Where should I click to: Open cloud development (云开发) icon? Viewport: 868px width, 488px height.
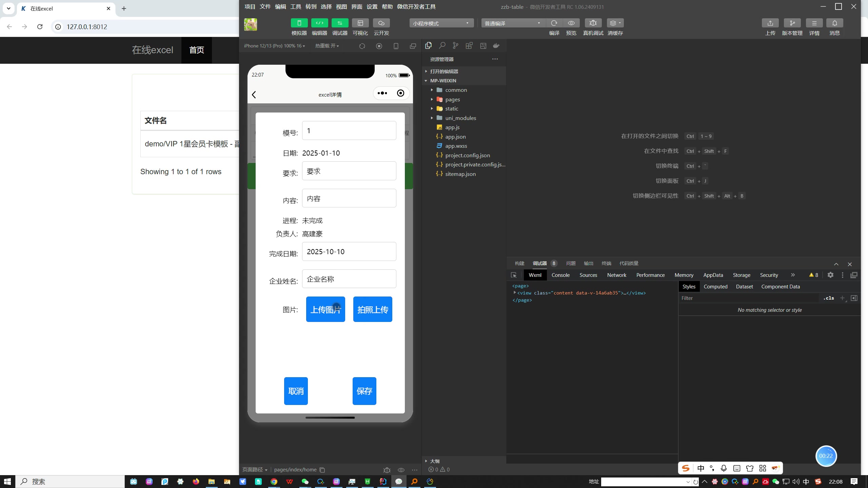tap(381, 23)
